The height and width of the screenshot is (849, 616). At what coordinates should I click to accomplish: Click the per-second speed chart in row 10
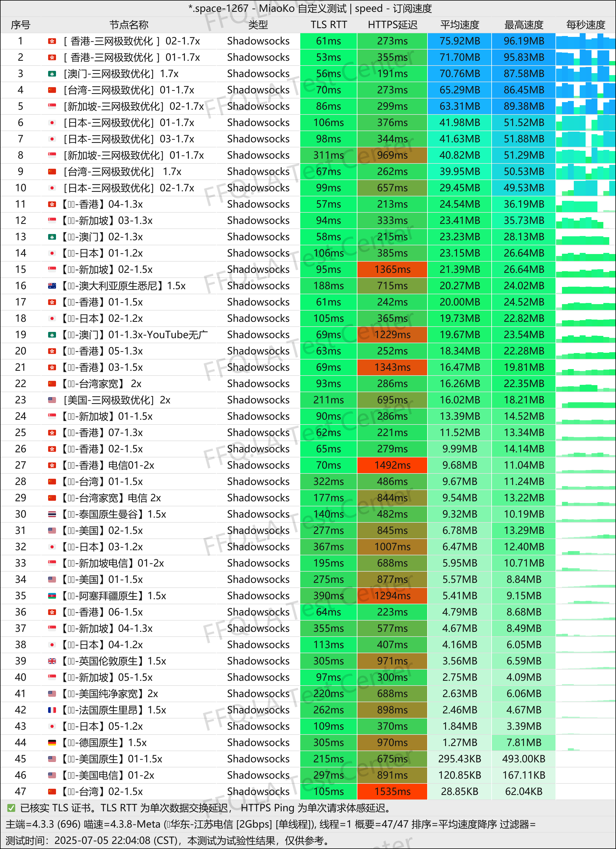[585, 188]
